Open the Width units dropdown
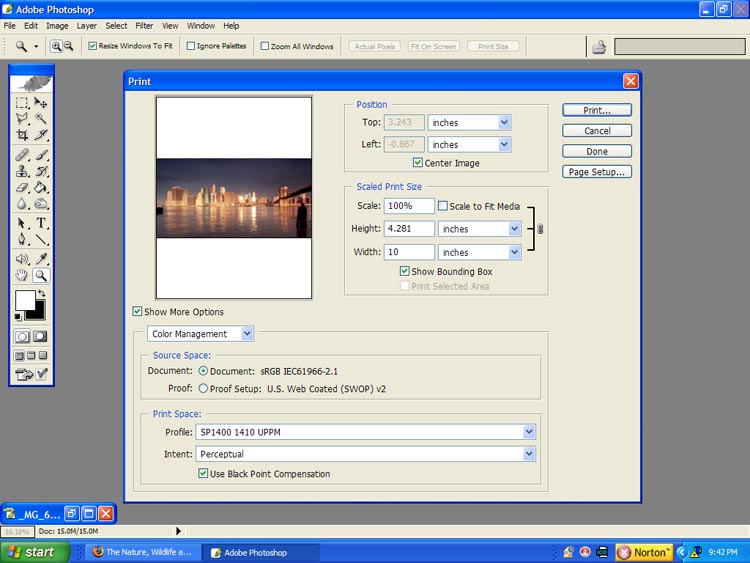Screen dimensions: 750x563 pos(515,252)
